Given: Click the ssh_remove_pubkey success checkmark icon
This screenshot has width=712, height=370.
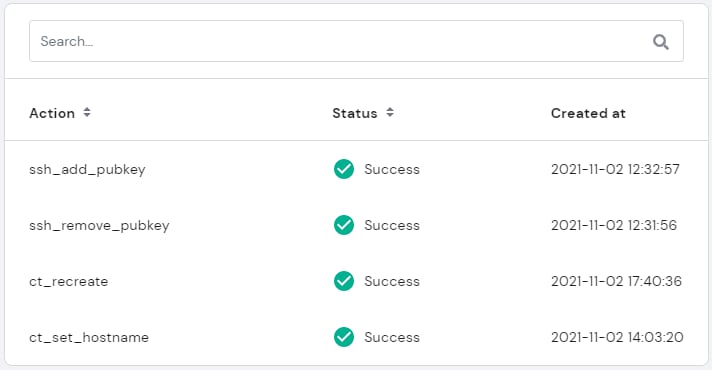Looking at the screenshot, I should coord(344,225).
